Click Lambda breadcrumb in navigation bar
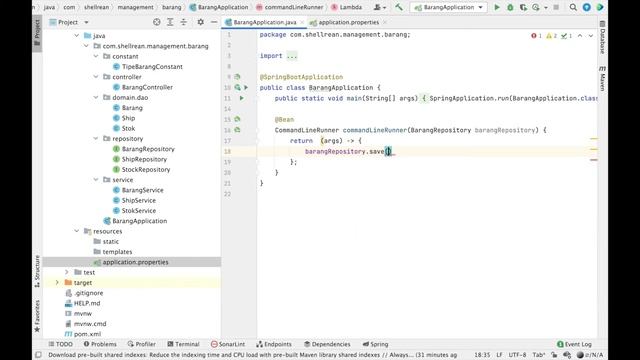The height and width of the screenshot is (360, 640). coord(347,7)
